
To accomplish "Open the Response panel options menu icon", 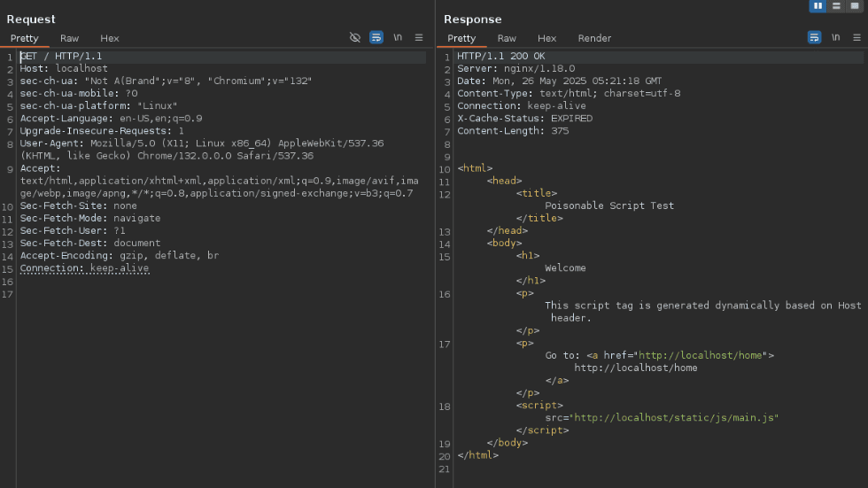I will [856, 37].
